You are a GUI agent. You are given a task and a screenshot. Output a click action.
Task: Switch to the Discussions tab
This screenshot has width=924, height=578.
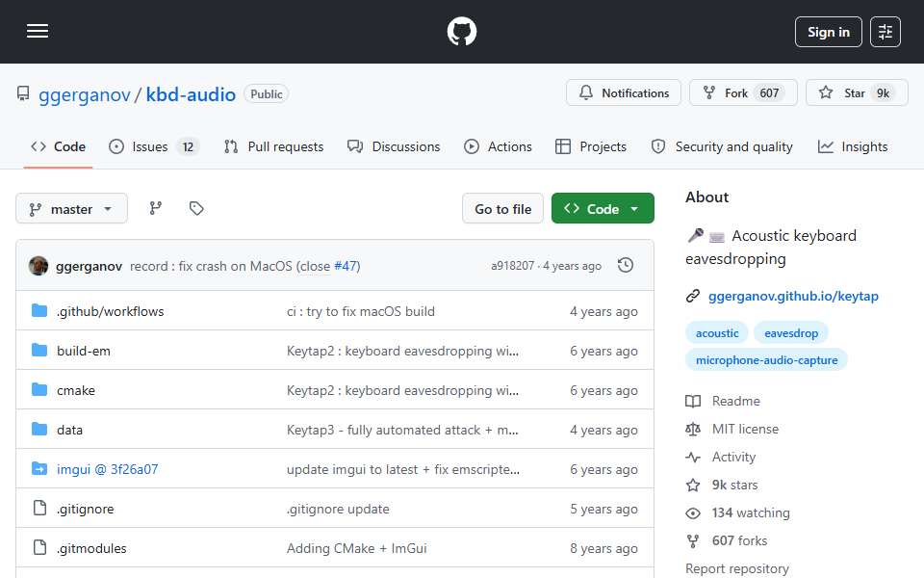(394, 146)
